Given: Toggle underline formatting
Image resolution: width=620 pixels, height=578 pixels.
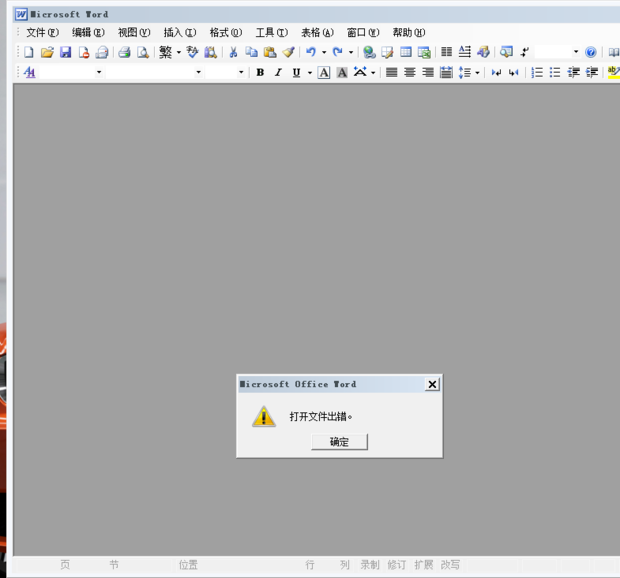Looking at the screenshot, I should [x=297, y=72].
